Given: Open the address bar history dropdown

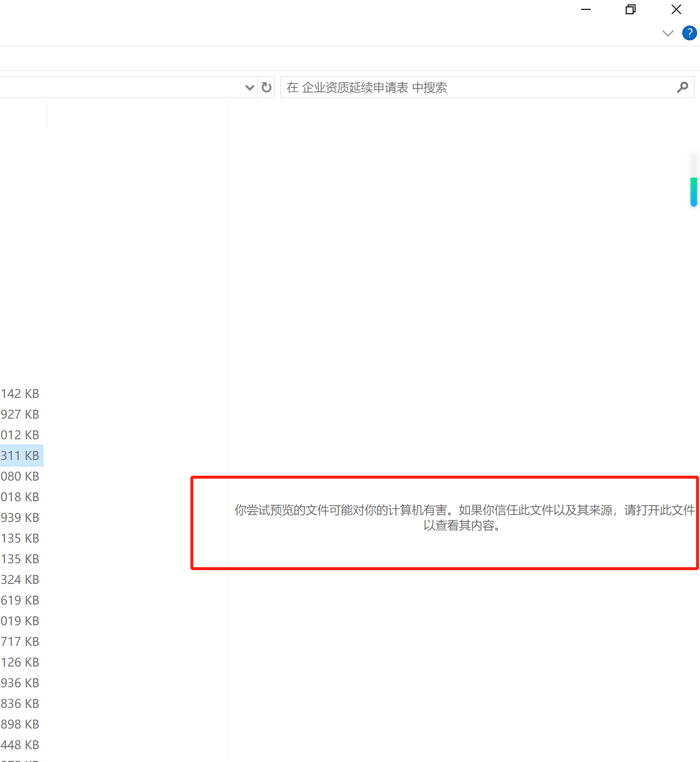Looking at the screenshot, I should coord(249,88).
